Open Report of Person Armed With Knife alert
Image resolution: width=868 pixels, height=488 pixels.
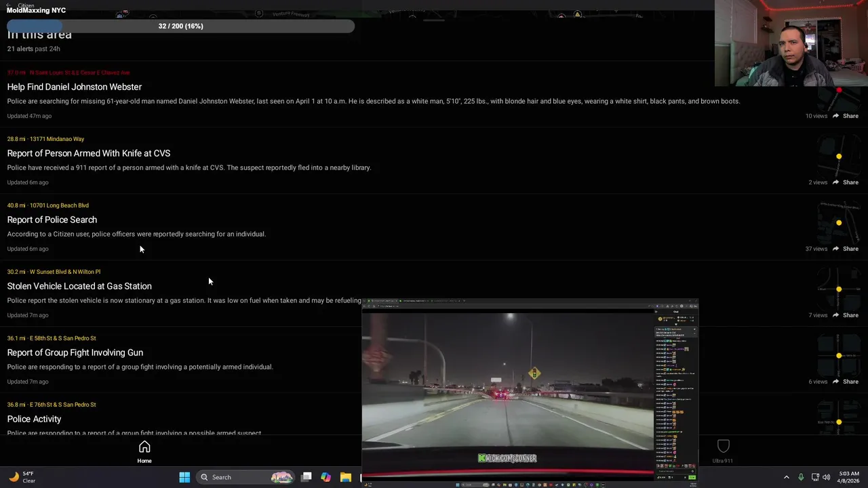[89, 153]
